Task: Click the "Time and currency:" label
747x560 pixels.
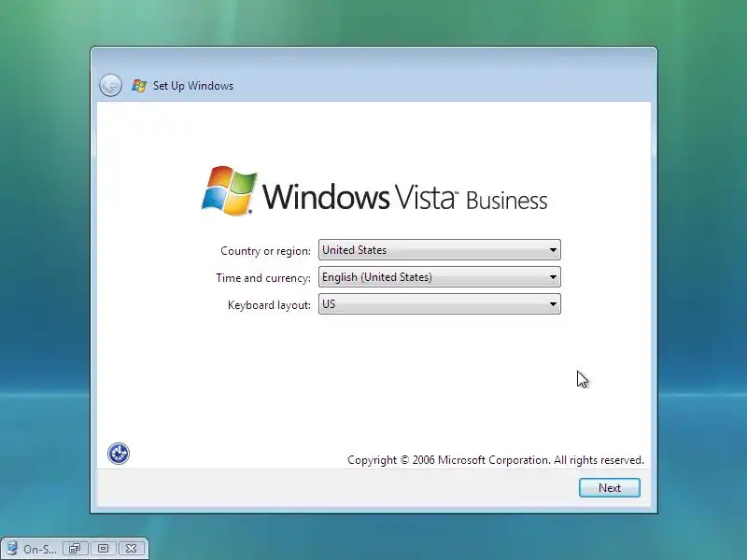Action: [x=263, y=277]
